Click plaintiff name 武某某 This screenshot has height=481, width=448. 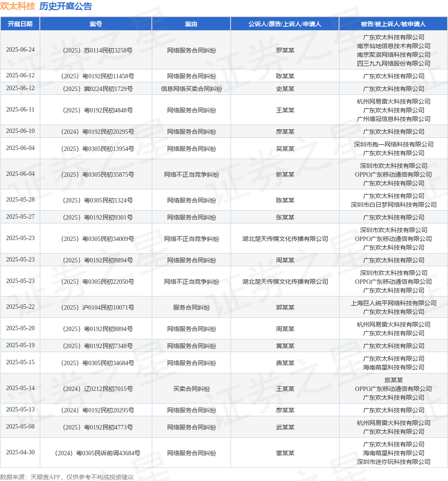(285, 427)
